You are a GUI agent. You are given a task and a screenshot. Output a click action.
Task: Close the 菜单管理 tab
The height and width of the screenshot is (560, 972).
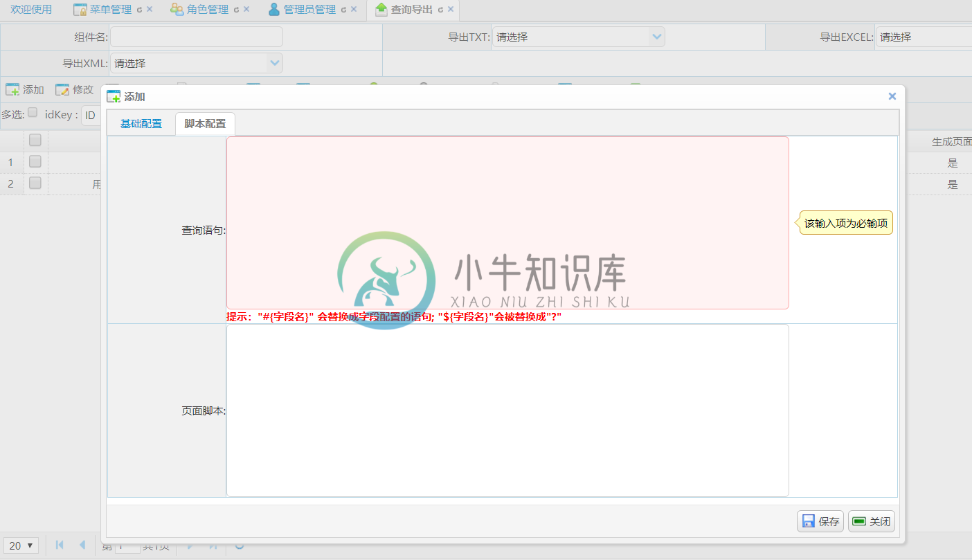click(150, 10)
